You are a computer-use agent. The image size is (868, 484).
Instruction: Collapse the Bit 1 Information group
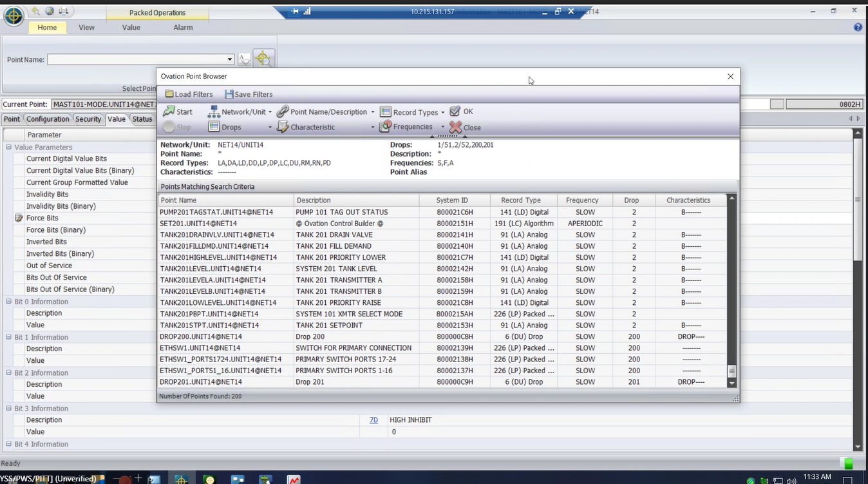click(9, 337)
